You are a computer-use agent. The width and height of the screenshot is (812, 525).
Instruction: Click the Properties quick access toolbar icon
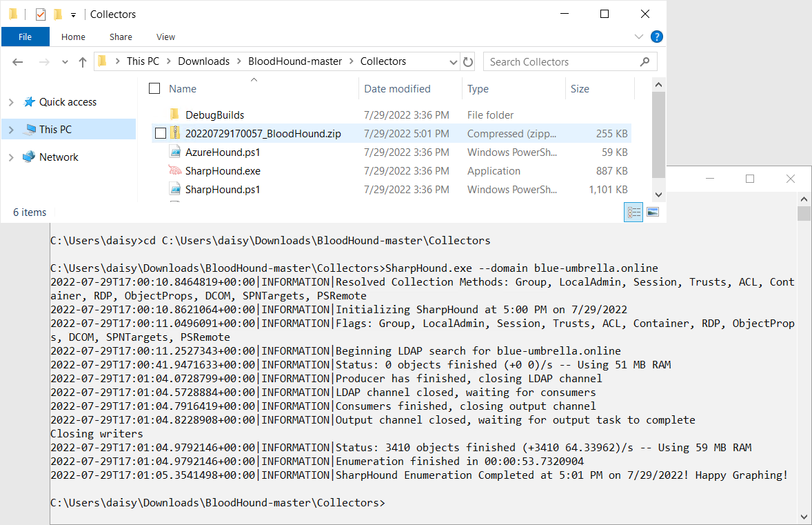point(41,14)
